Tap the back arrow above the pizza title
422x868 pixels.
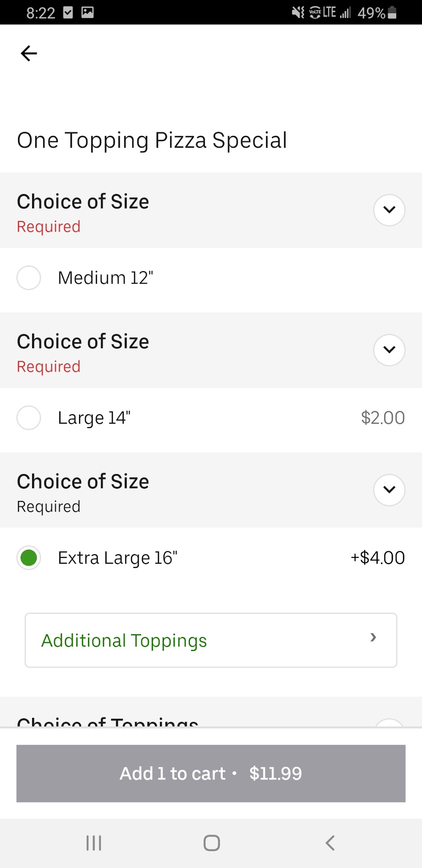(x=29, y=53)
